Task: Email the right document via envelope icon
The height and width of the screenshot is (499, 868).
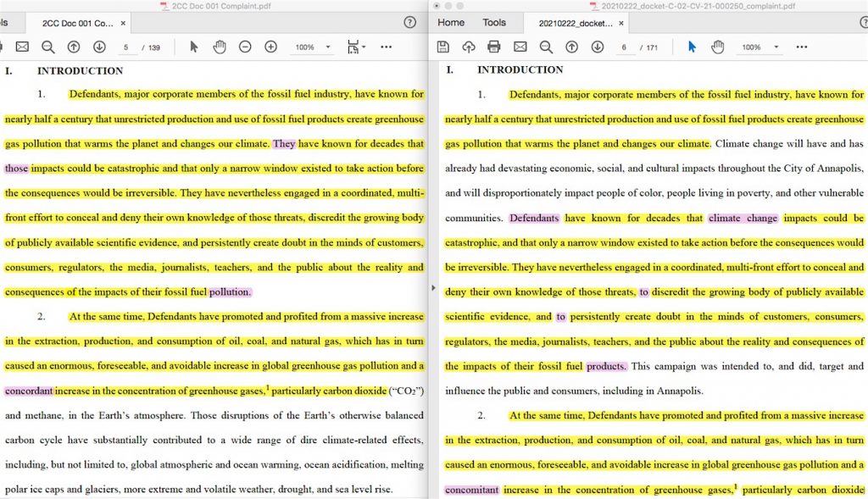Action: coord(520,47)
